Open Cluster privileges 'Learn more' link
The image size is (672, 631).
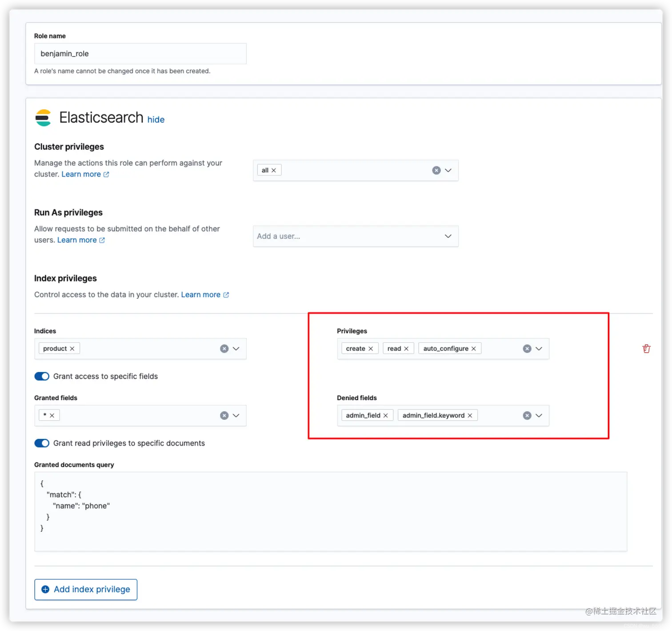pyautogui.click(x=85, y=174)
